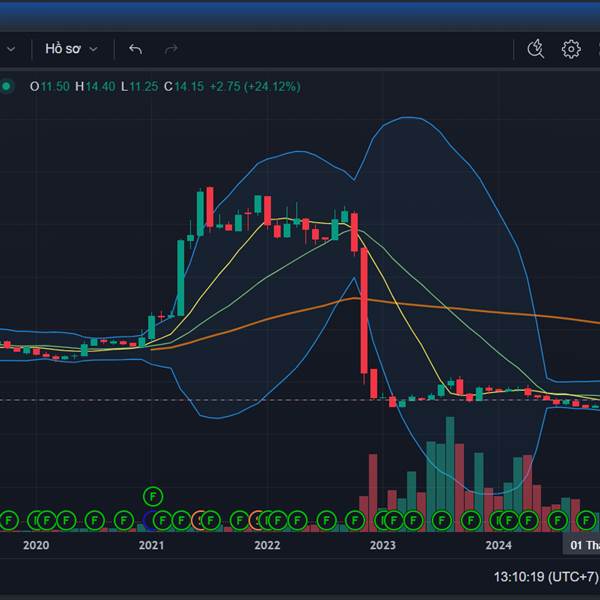The width and height of the screenshot is (600, 600).
Task: Open timezone menu from the UTC+7 clock
Action: click(546, 577)
